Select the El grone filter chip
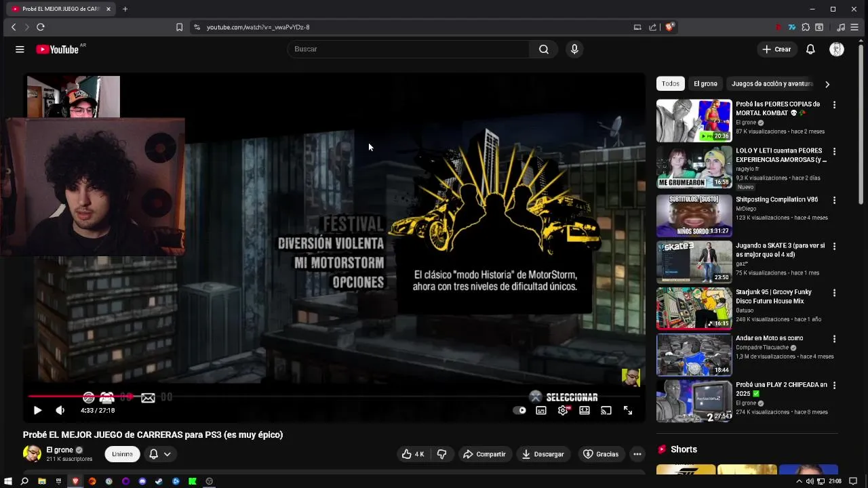 (705, 84)
